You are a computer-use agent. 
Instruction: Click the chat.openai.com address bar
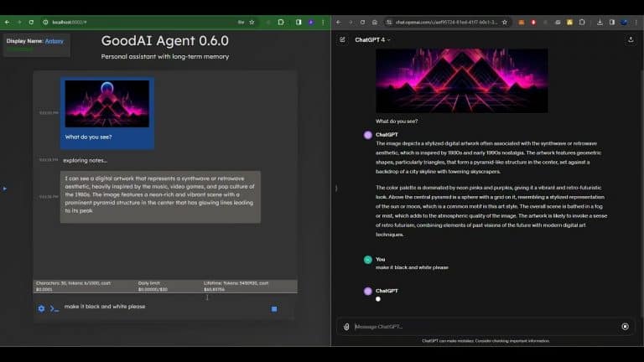coord(445,22)
